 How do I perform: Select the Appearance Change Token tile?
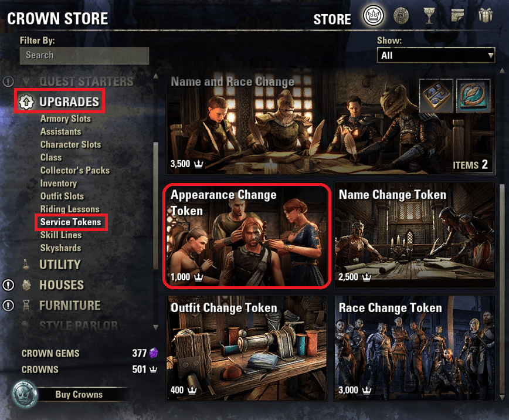[247, 235]
